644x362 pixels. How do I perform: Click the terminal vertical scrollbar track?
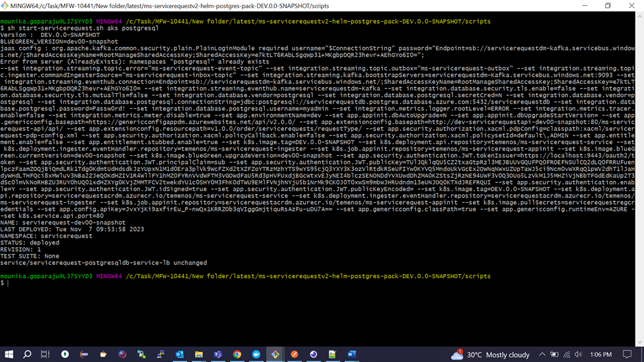click(639, 178)
